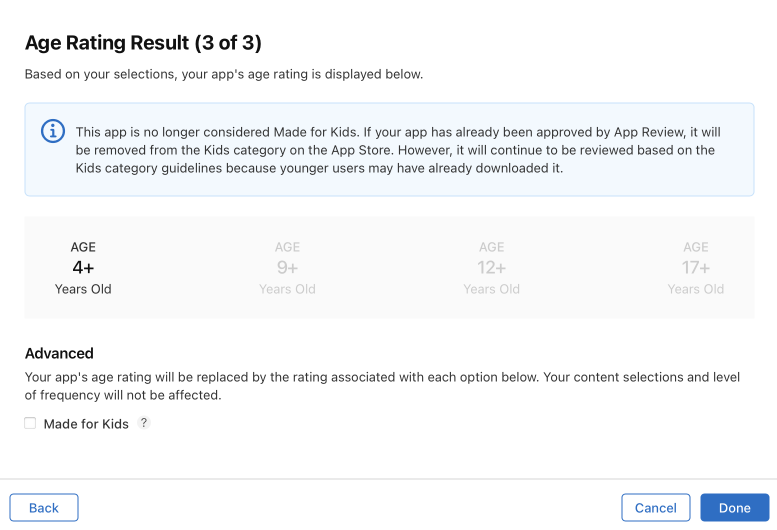Click 'Years Old' caption beneath 4+
The image size is (777, 530).
(x=83, y=289)
